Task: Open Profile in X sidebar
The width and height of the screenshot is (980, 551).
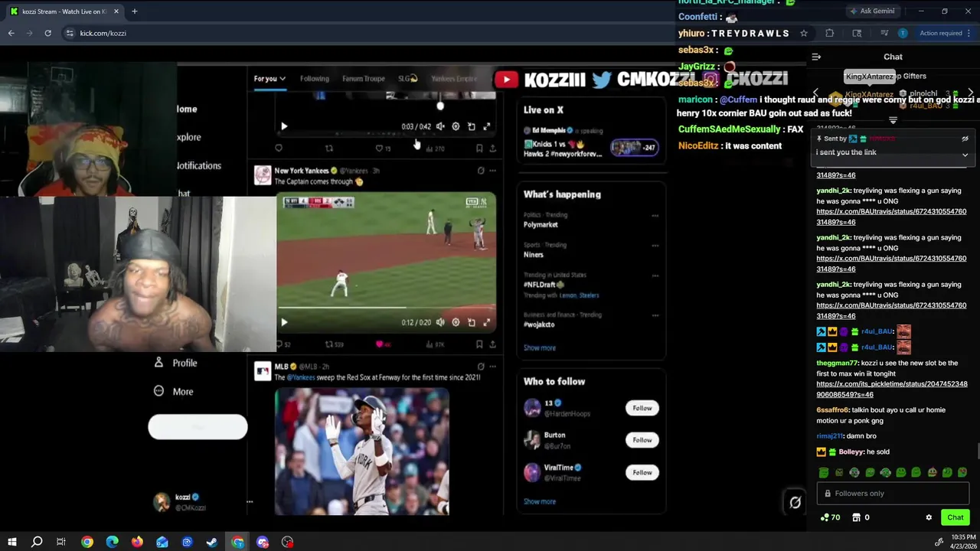Action: [x=176, y=363]
